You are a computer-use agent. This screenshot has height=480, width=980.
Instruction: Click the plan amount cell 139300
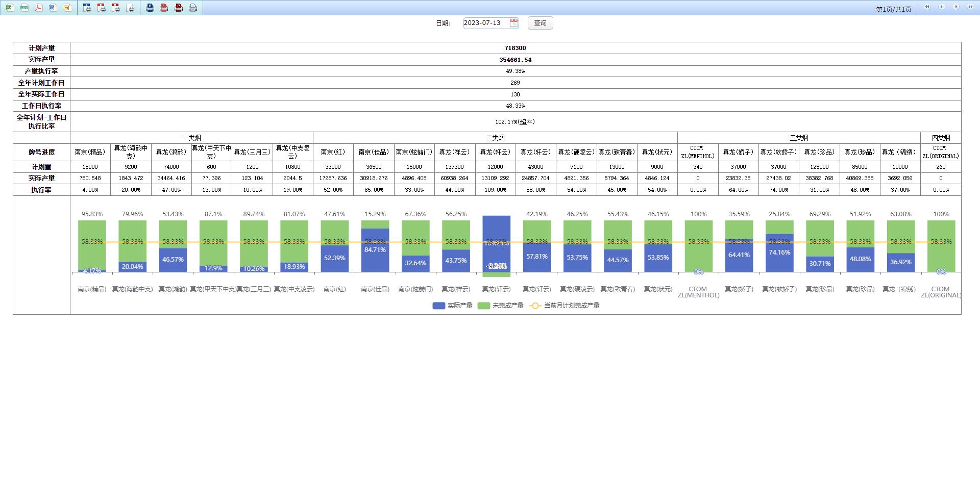pyautogui.click(x=455, y=167)
